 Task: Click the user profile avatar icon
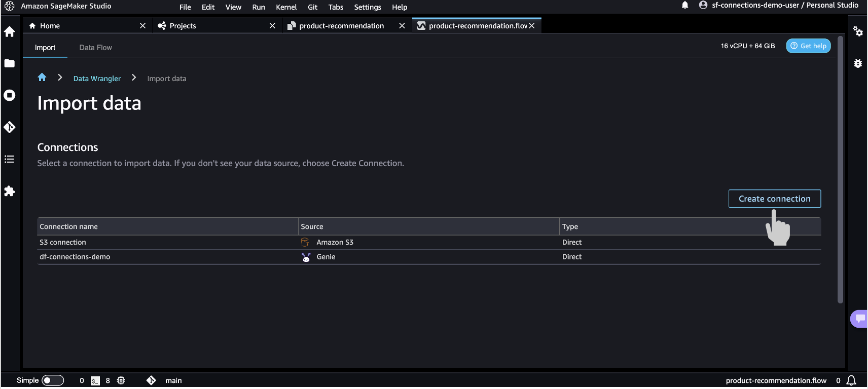pyautogui.click(x=703, y=5)
